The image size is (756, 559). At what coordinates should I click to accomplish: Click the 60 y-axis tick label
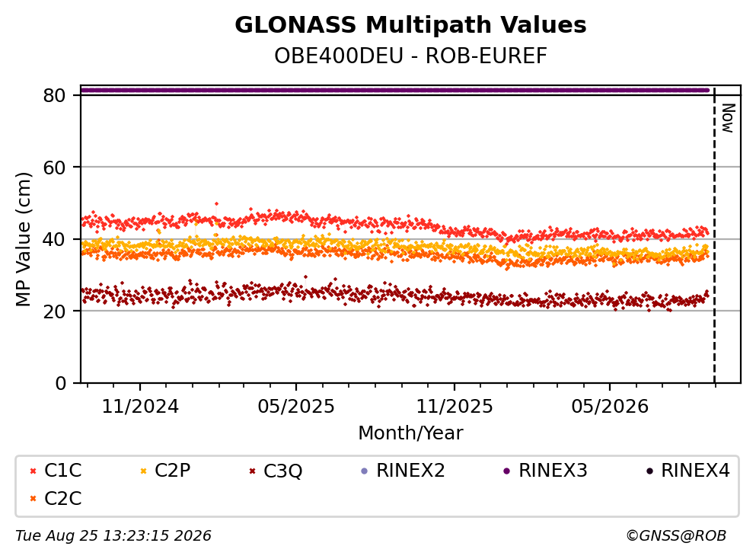pyautogui.click(x=54, y=168)
